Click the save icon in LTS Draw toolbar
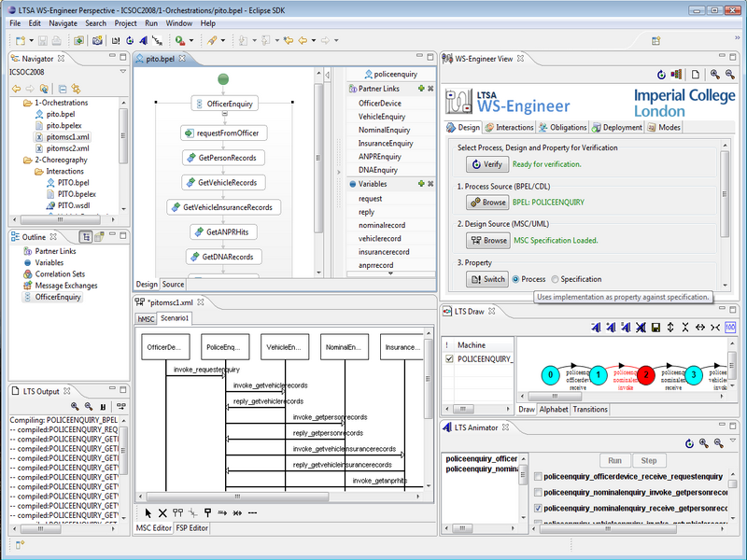 [655, 328]
